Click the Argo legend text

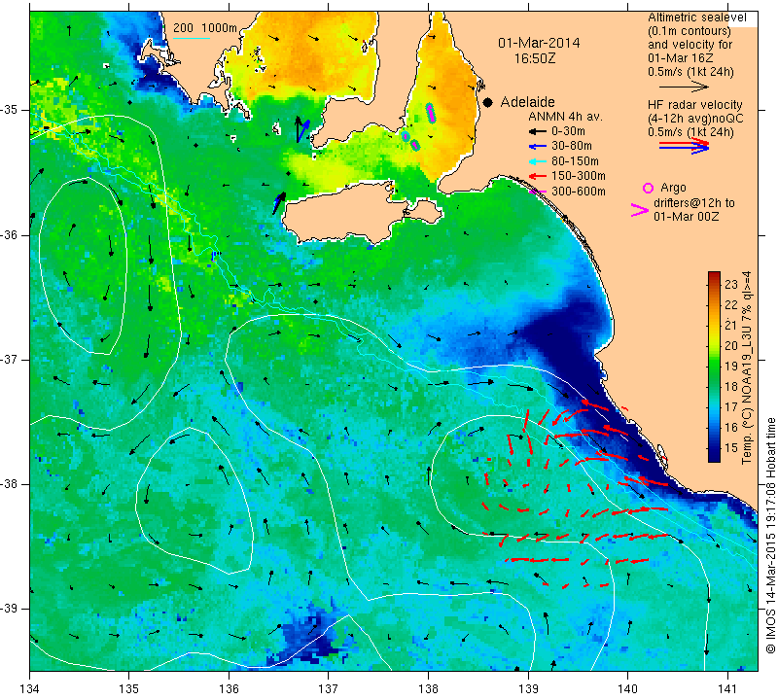click(673, 188)
